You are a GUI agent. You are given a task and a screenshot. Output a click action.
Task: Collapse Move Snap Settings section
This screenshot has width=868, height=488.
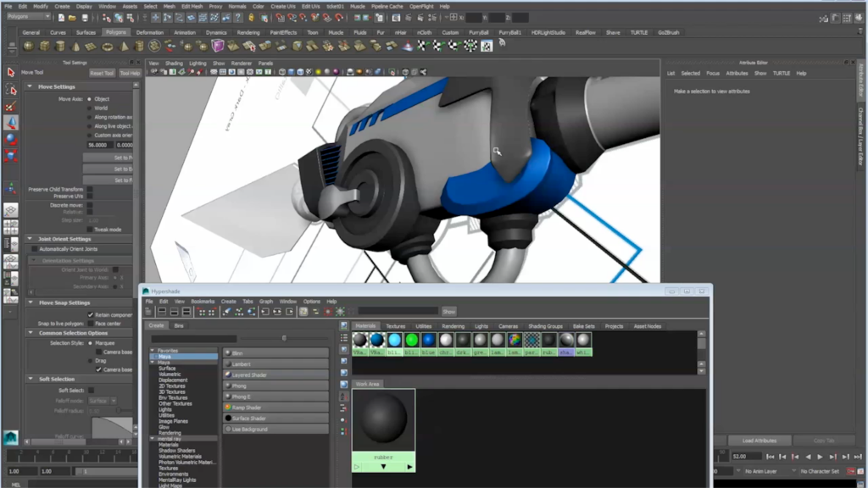point(31,302)
